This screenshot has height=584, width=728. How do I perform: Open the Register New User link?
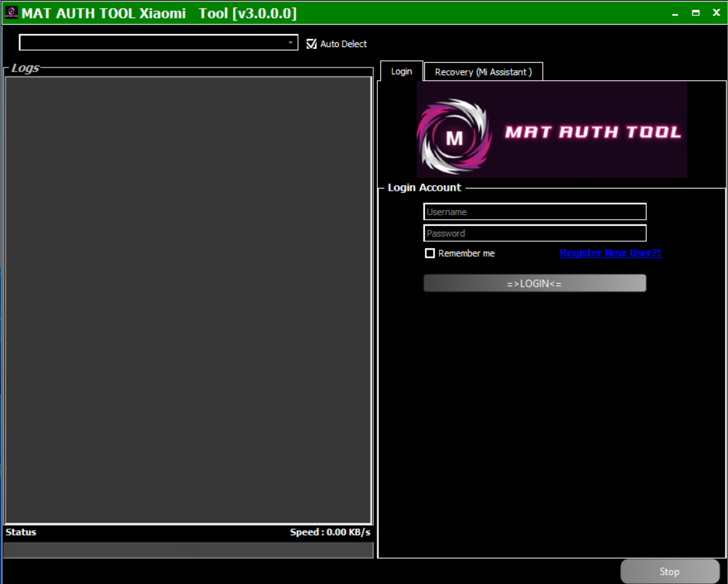[610, 253]
